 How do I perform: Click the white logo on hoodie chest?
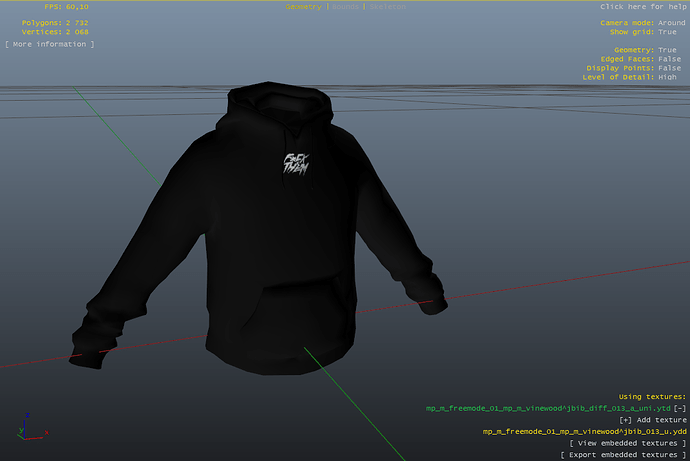pos(296,164)
